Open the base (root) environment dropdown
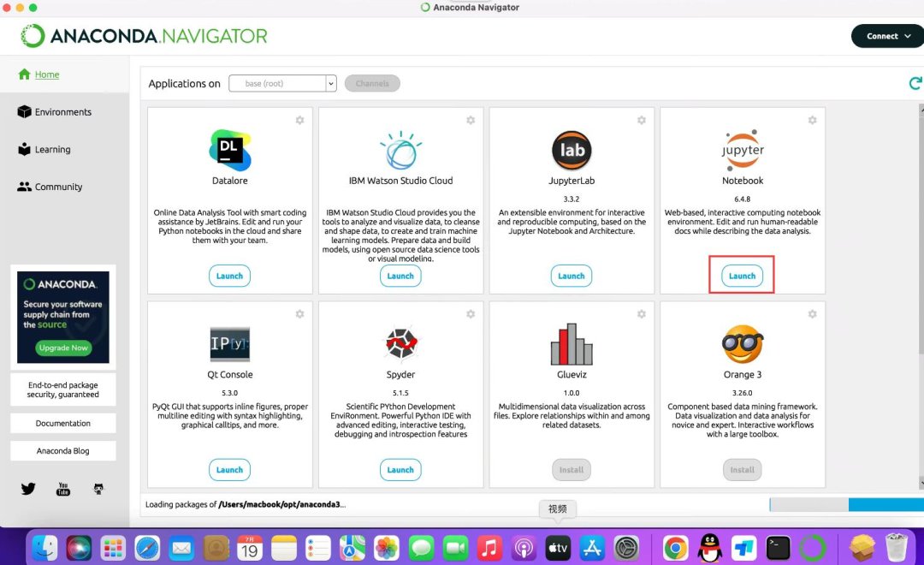924x565 pixels. tap(282, 83)
